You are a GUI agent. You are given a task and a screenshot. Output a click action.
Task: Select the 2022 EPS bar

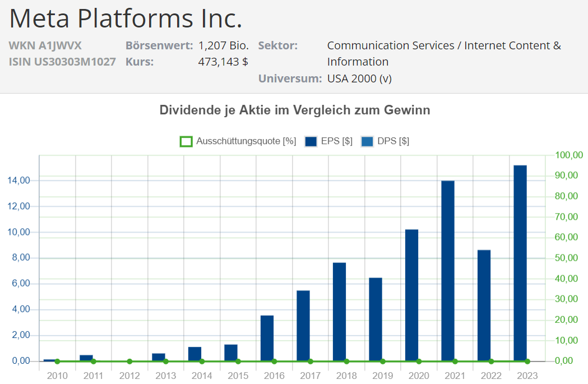tap(484, 306)
